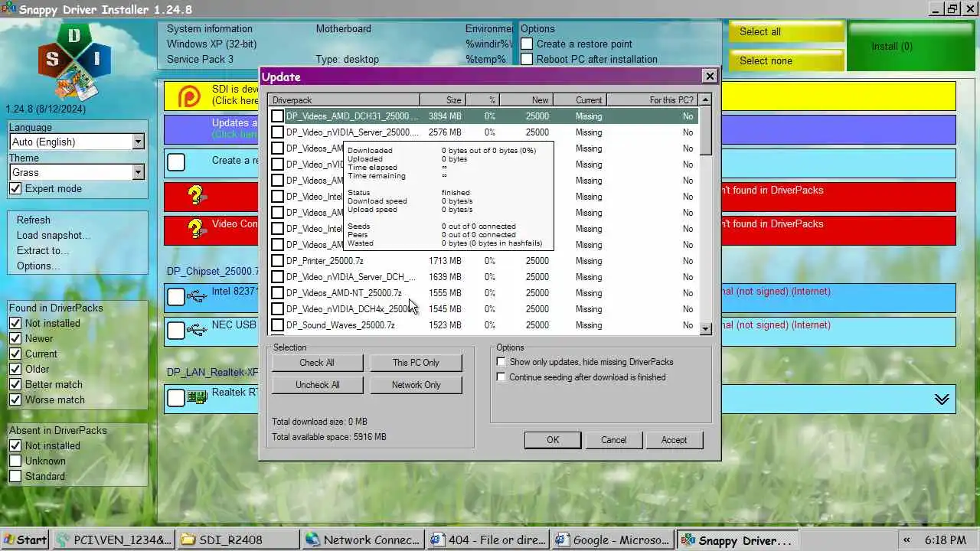Click Refresh in left panel
The width and height of the screenshot is (980, 551).
click(34, 220)
